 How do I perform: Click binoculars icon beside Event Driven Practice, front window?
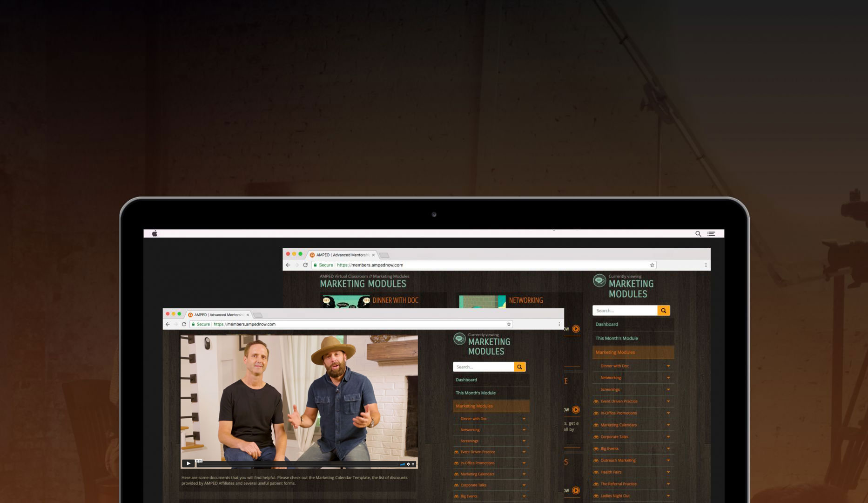[x=456, y=452]
